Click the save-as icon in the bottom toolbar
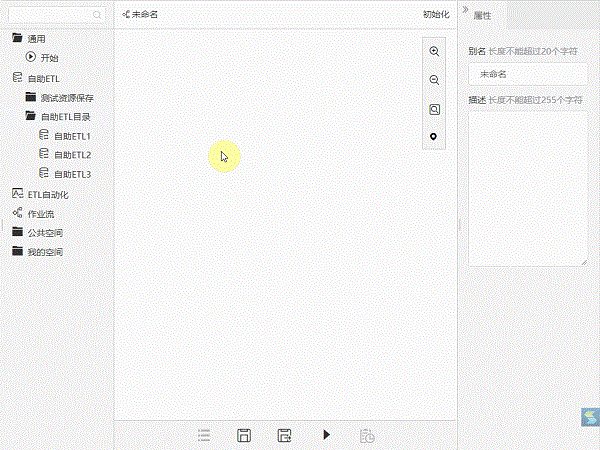The image size is (600, 450). 284,435
